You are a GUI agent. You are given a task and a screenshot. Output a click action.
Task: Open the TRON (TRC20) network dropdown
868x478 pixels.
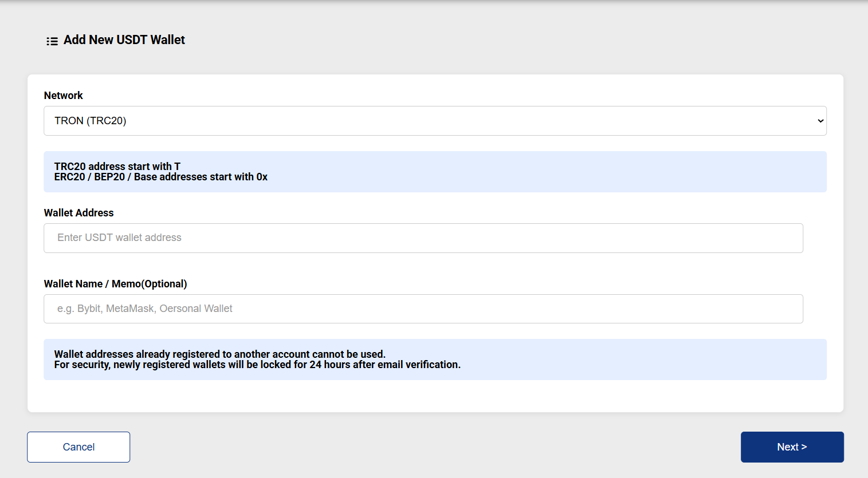tap(435, 121)
